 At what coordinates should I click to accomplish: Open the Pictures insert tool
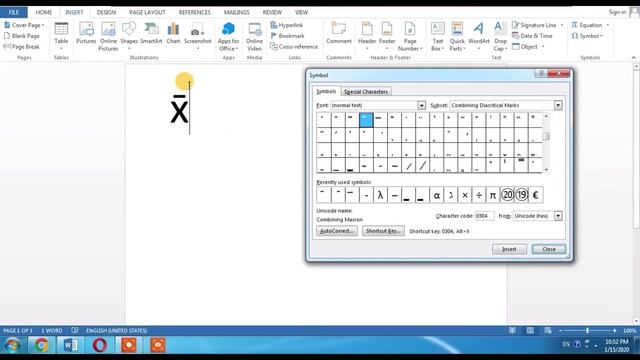pos(86,33)
